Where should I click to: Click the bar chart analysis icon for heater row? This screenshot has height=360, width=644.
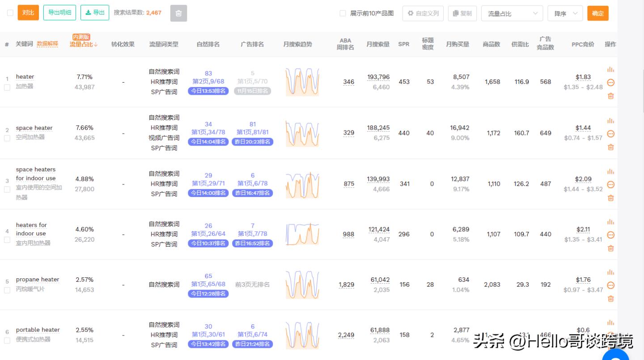click(611, 70)
